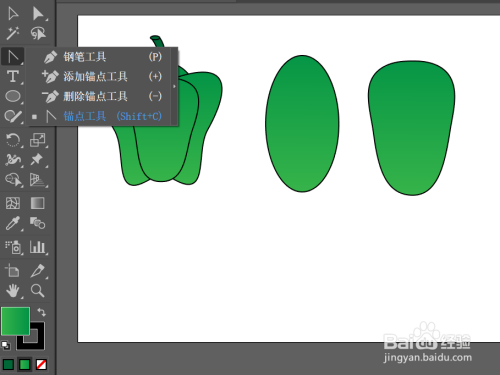The image size is (500, 375).
Task: Pick the Lasso tool
Action: [38, 34]
